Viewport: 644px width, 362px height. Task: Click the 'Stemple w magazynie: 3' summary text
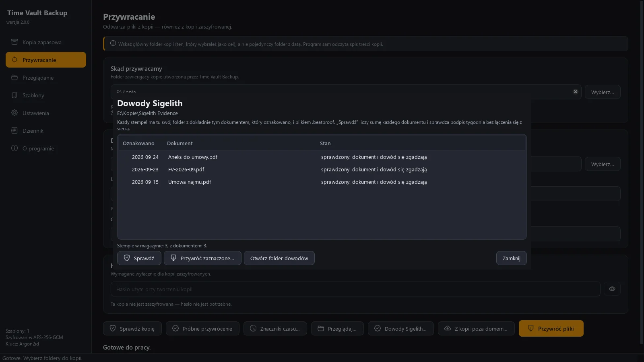click(162, 246)
